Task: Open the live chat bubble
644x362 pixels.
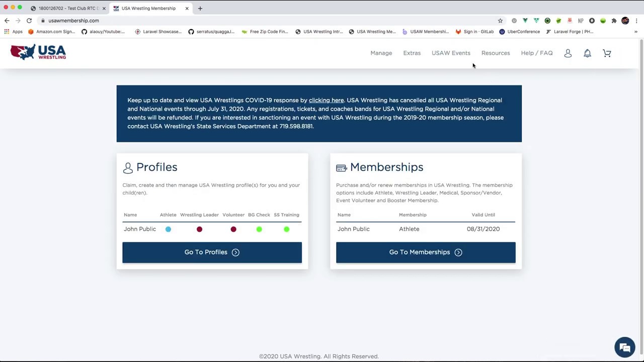Action: pos(625,347)
